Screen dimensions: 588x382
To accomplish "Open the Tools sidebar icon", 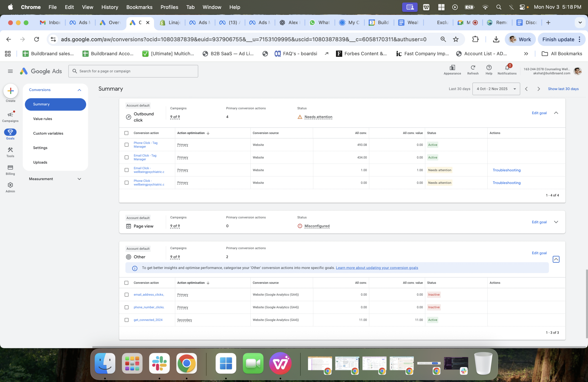I will click(x=10, y=150).
